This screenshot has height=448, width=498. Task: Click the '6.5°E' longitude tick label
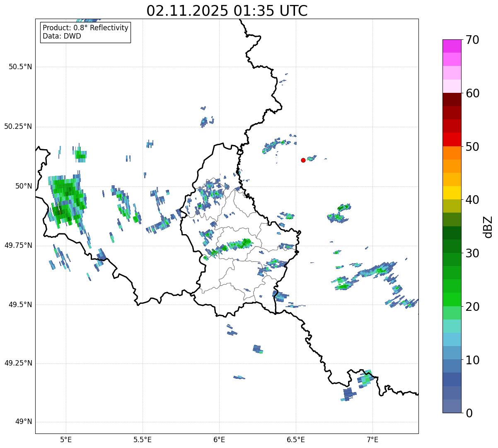pos(296,440)
